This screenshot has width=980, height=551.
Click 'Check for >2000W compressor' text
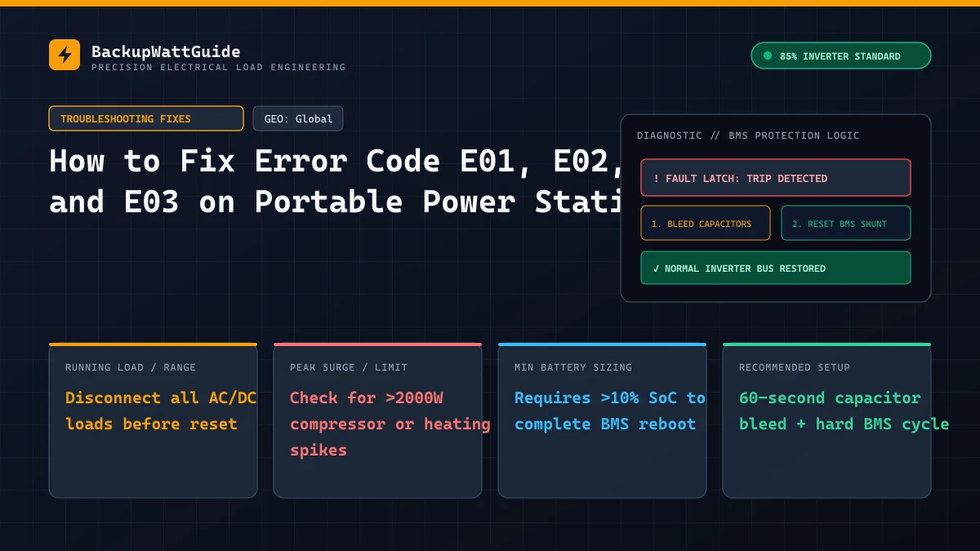[390, 424]
